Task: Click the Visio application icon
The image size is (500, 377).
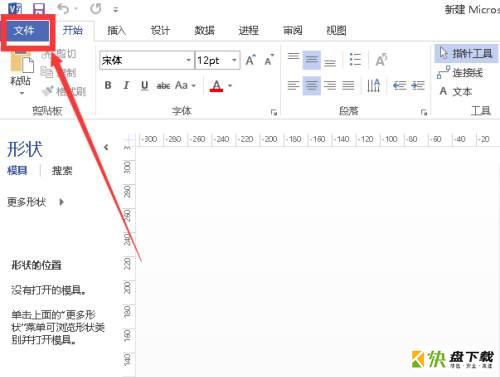Action: tap(15, 9)
